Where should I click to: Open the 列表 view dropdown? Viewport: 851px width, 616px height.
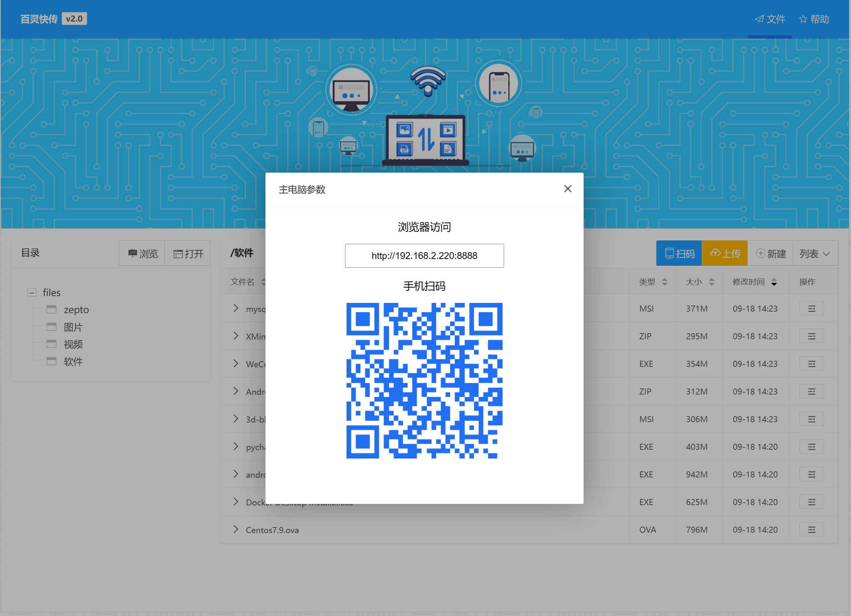[815, 253]
